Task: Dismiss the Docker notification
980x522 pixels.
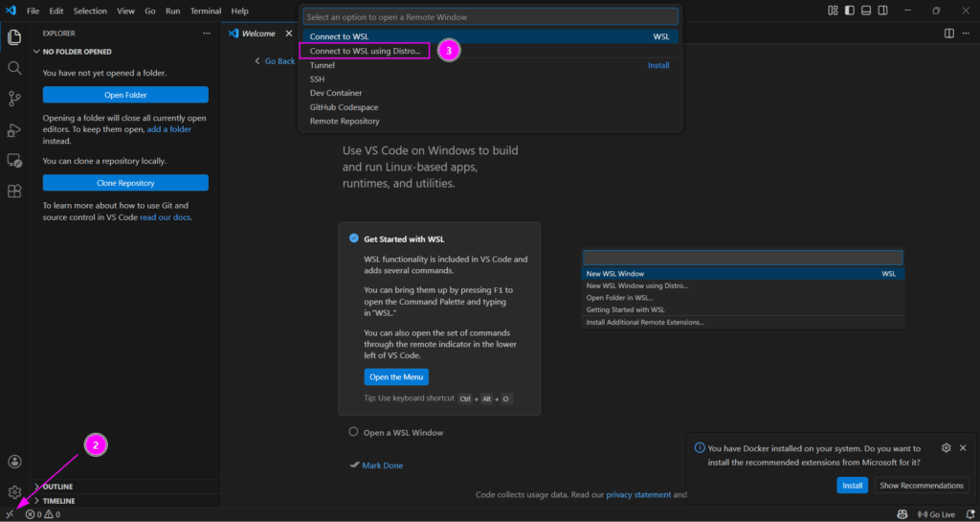Action: (x=963, y=447)
